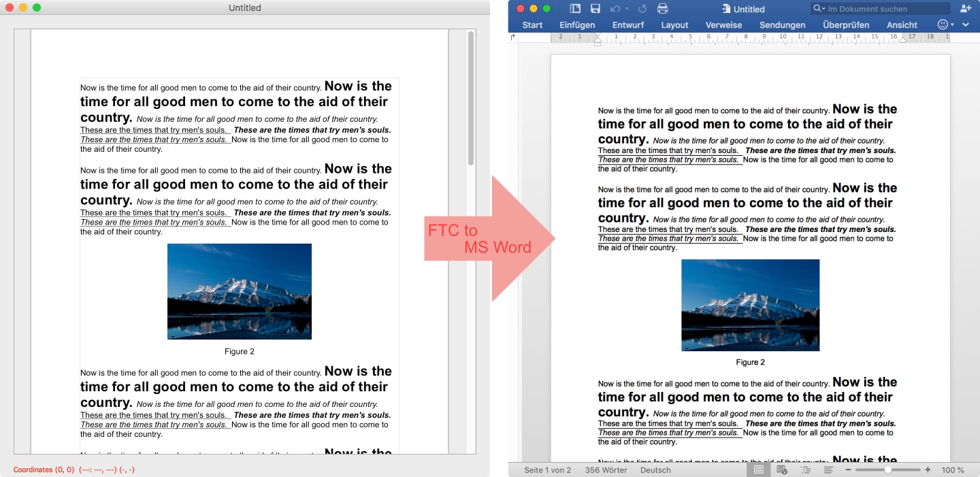The height and width of the screenshot is (477, 980).
Task: Open the Verweise ribbon tab
Action: [724, 25]
